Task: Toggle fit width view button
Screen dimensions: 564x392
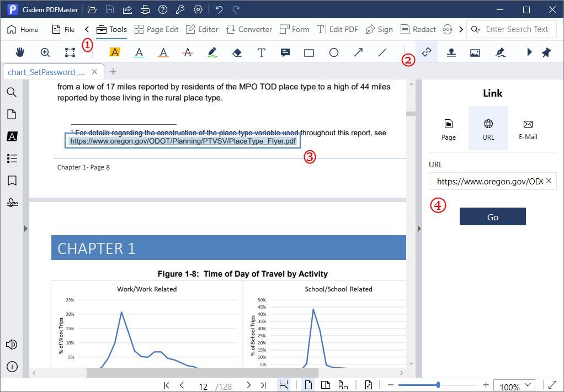Action: [284, 385]
